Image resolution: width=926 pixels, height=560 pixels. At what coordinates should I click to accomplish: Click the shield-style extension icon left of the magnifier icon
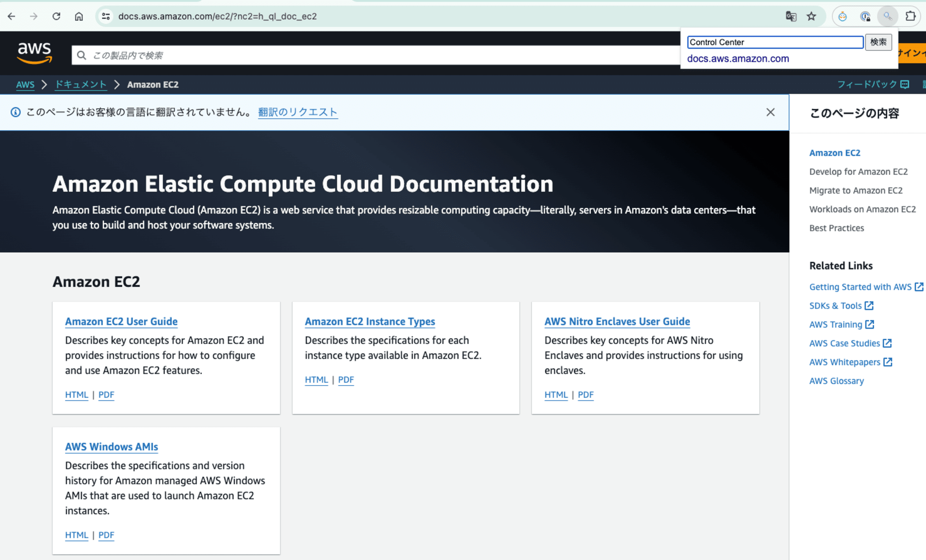tap(865, 16)
